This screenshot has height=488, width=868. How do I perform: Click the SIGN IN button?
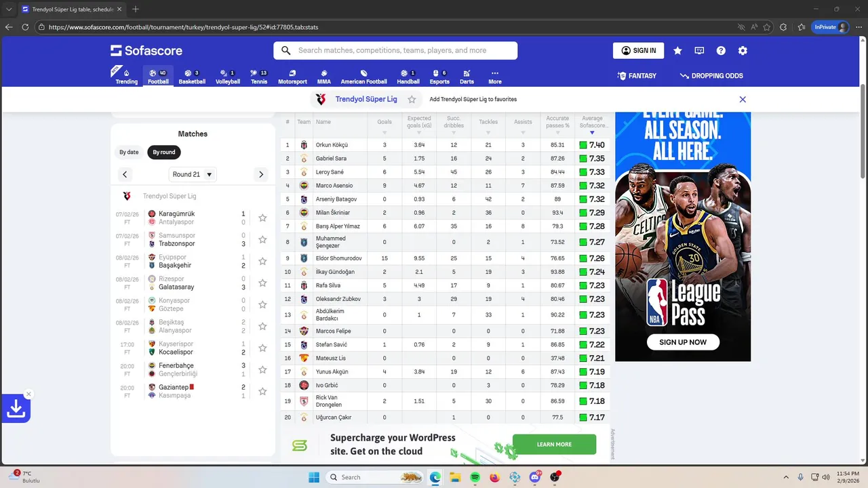(x=638, y=51)
